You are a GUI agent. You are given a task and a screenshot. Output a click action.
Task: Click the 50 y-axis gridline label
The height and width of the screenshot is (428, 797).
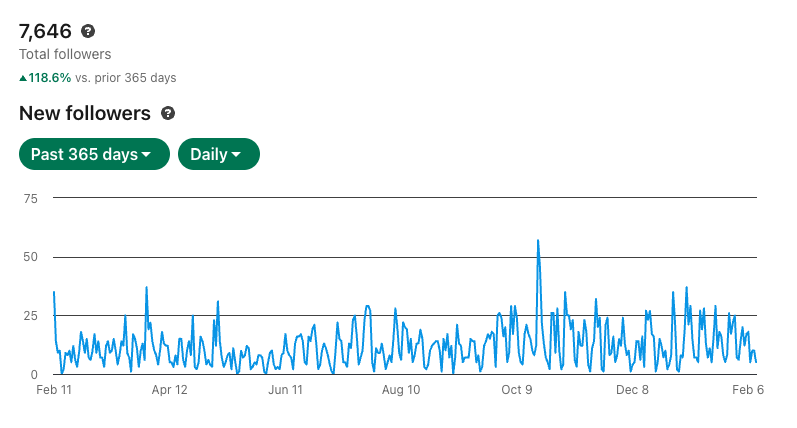(x=30, y=257)
